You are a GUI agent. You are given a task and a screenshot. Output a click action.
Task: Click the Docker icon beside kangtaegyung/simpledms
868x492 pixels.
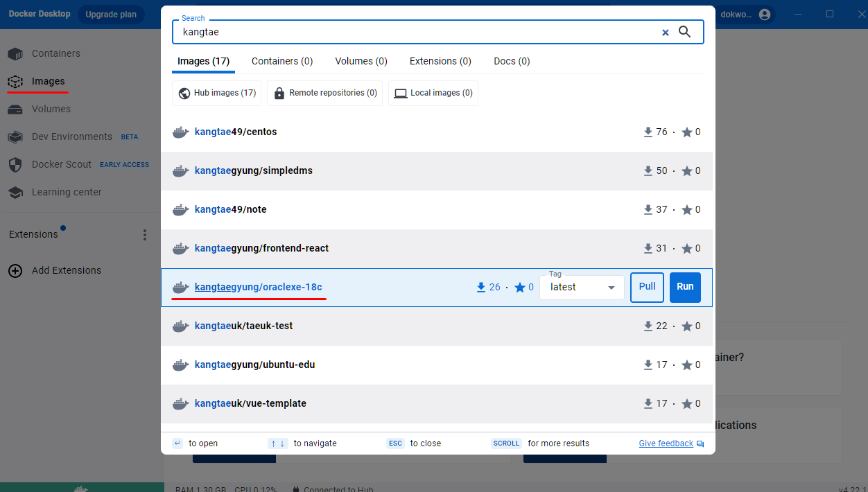(x=180, y=171)
